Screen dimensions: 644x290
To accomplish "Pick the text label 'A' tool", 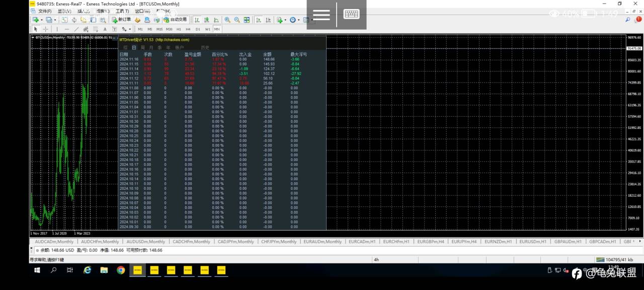I will point(105,29).
